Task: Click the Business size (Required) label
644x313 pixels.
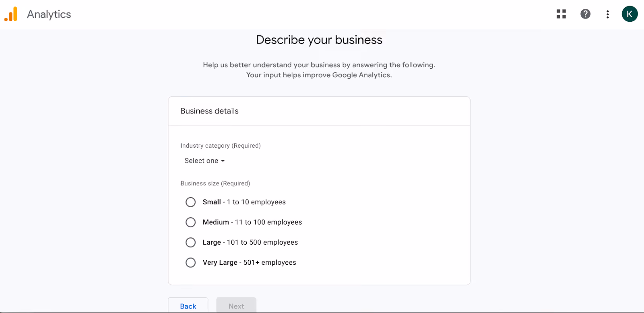Action: click(215, 183)
